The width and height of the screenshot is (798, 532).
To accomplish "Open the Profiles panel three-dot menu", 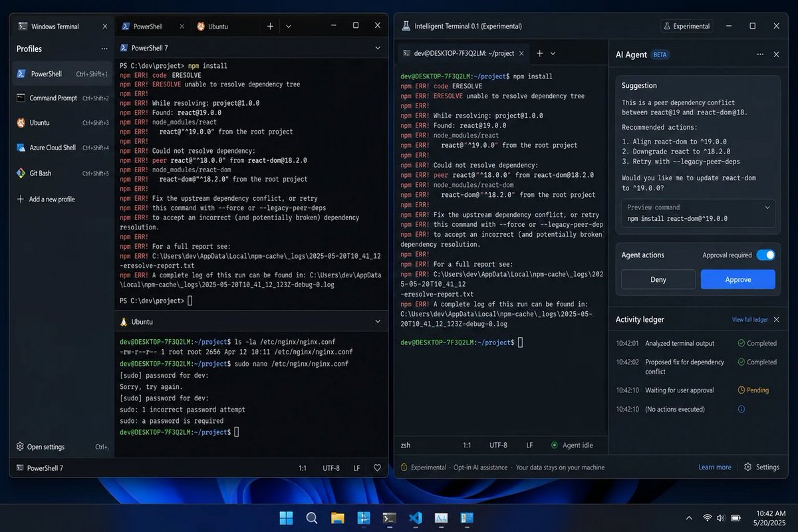I will (104, 49).
